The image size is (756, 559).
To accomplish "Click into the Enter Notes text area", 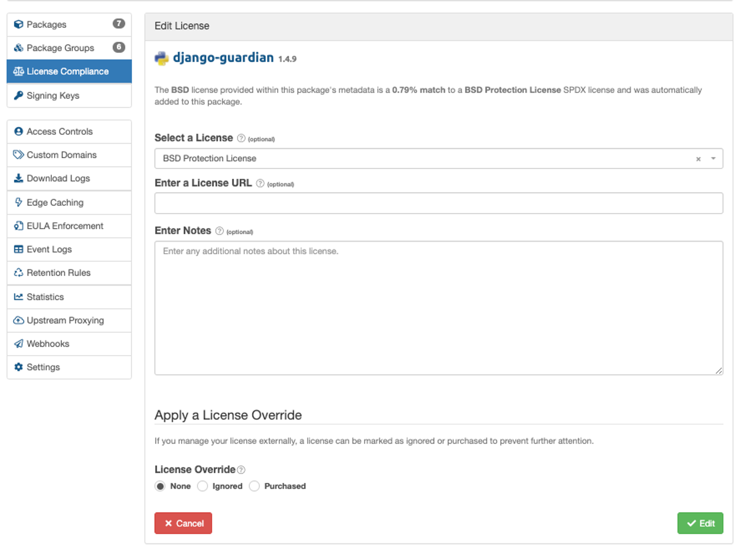I will pos(438,308).
